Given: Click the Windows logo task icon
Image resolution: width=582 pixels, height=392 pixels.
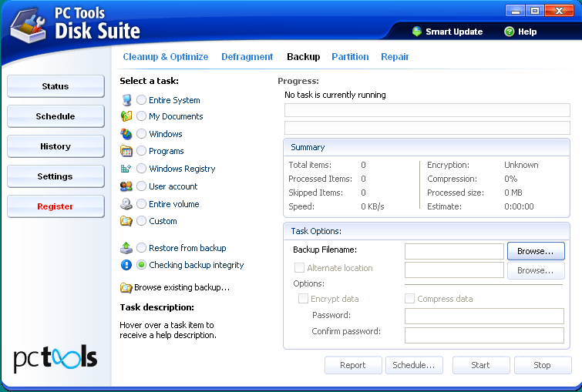Looking at the screenshot, I should coord(126,134).
